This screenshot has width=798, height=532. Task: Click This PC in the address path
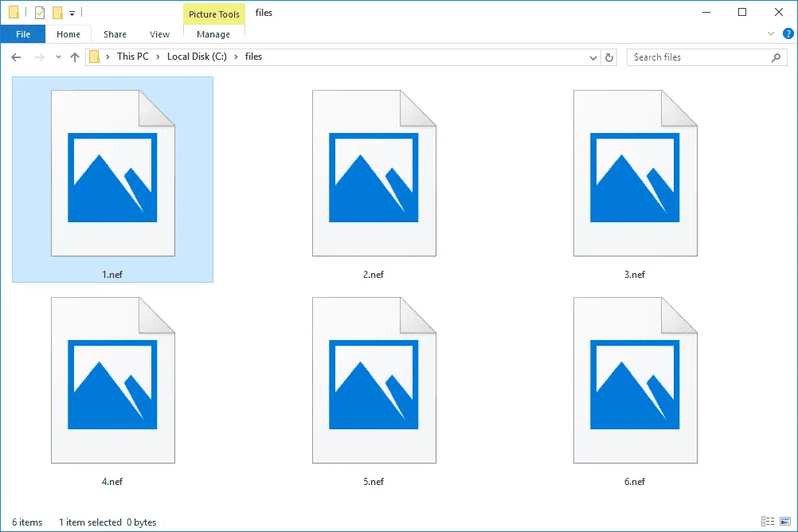click(134, 57)
